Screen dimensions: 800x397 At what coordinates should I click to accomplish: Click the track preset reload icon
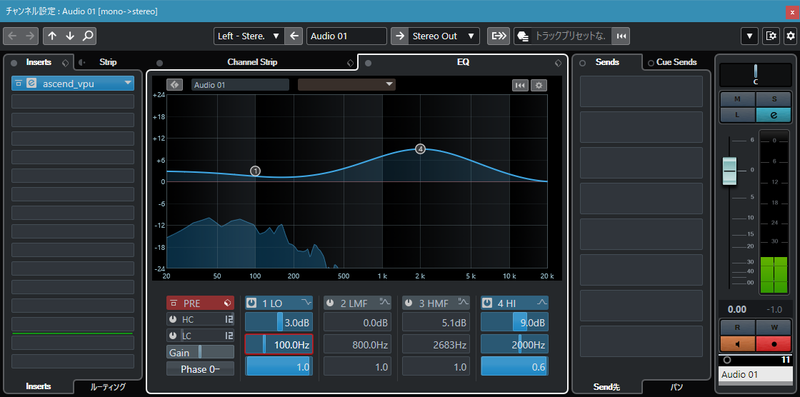pos(621,36)
